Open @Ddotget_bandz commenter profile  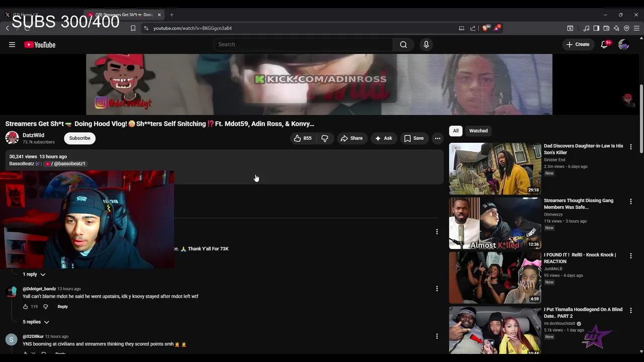39,289
